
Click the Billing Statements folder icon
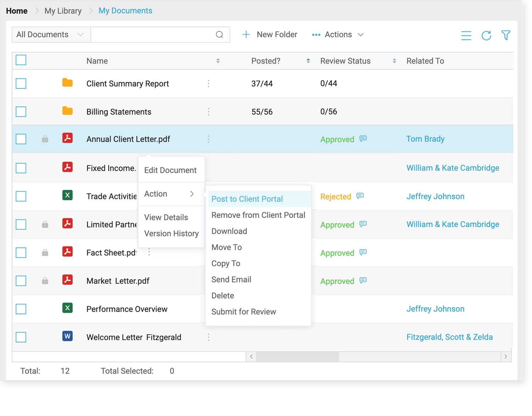click(x=67, y=111)
